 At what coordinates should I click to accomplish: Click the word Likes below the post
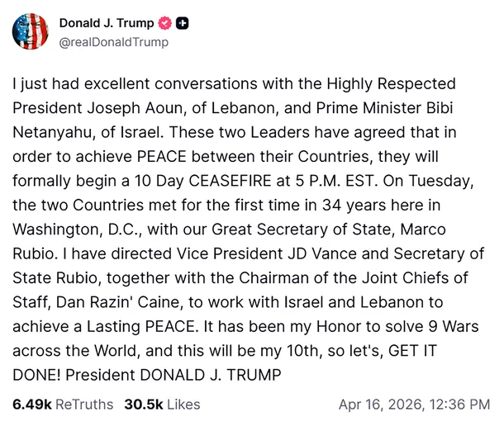(x=183, y=405)
